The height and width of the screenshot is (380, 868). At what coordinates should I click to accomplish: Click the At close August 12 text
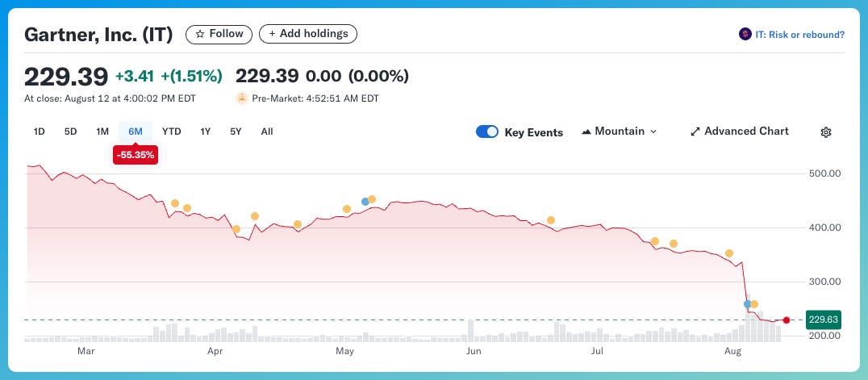(110, 98)
